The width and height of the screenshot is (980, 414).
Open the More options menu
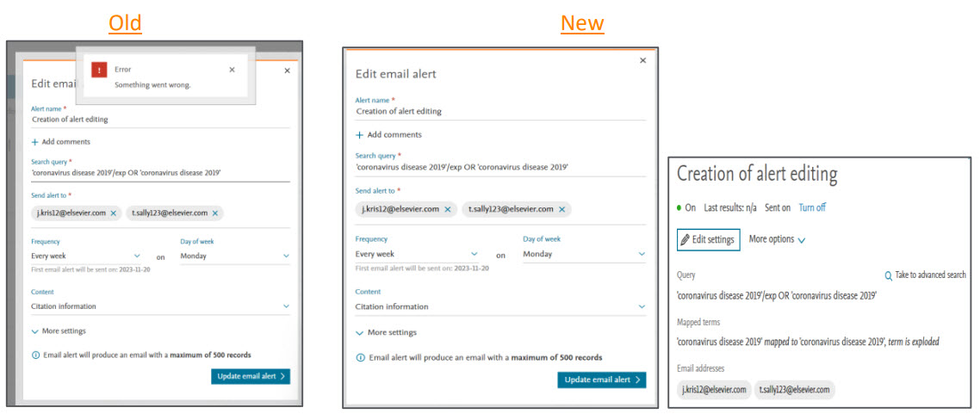[x=777, y=239]
